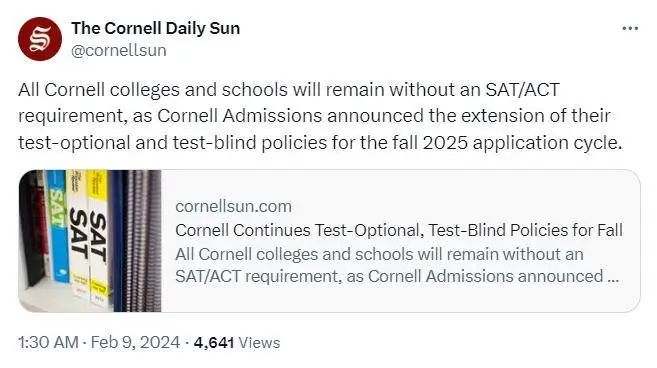Click the blue SAT book in thumbnail

click(58, 226)
